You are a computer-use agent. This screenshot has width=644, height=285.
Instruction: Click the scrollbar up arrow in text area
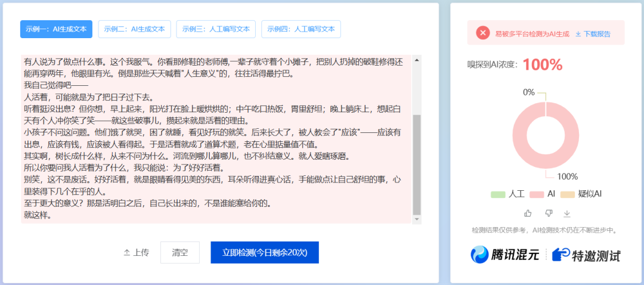tap(417, 60)
